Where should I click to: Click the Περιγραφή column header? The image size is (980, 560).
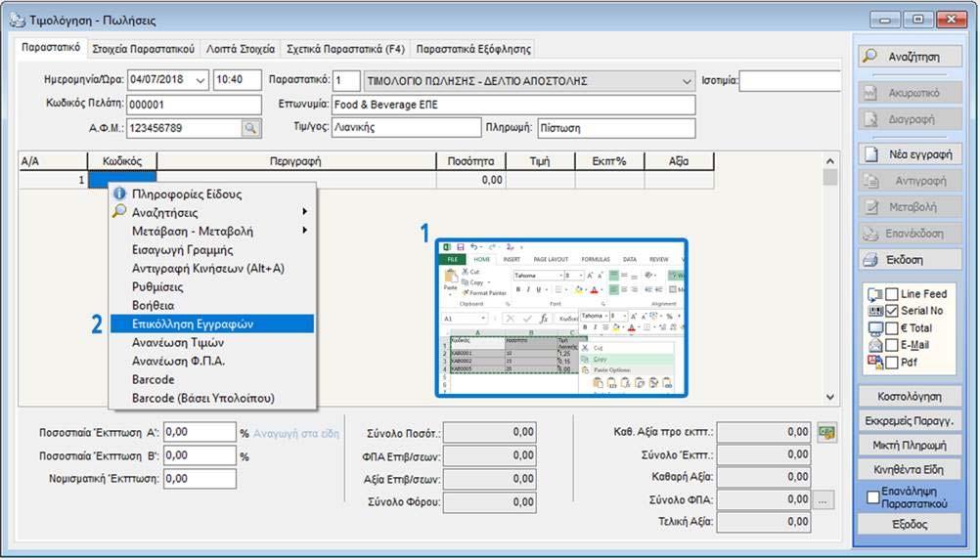295,161
